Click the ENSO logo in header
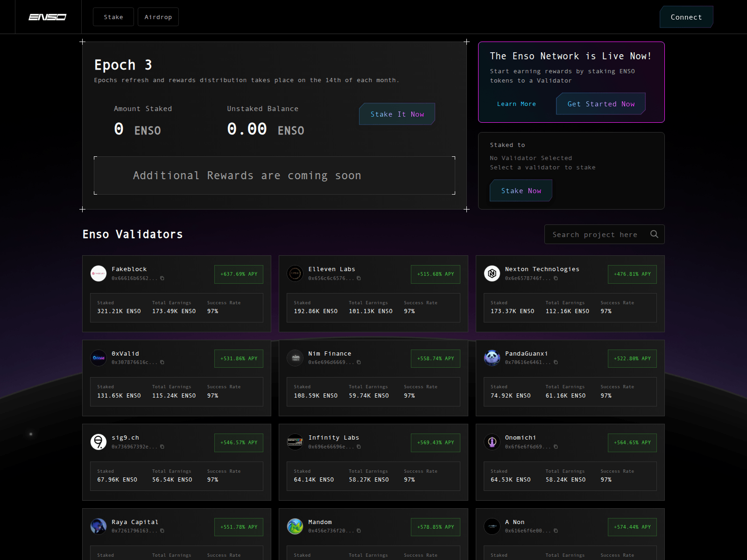747x560 pixels. (x=48, y=17)
